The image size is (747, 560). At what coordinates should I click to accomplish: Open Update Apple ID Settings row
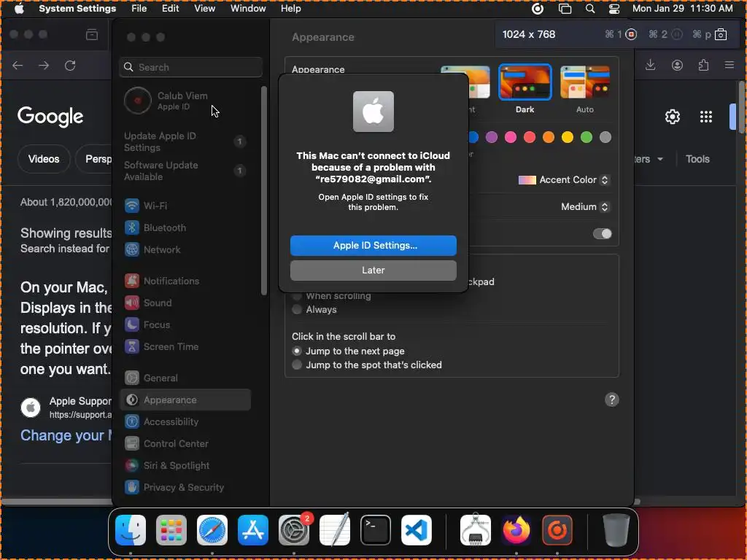tap(186, 142)
